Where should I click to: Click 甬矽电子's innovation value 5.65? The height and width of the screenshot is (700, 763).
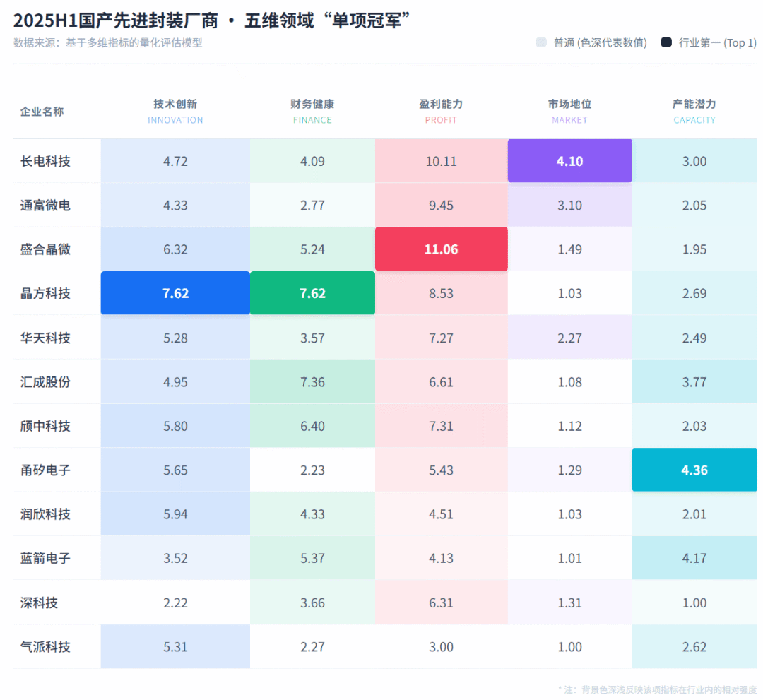[x=175, y=470]
